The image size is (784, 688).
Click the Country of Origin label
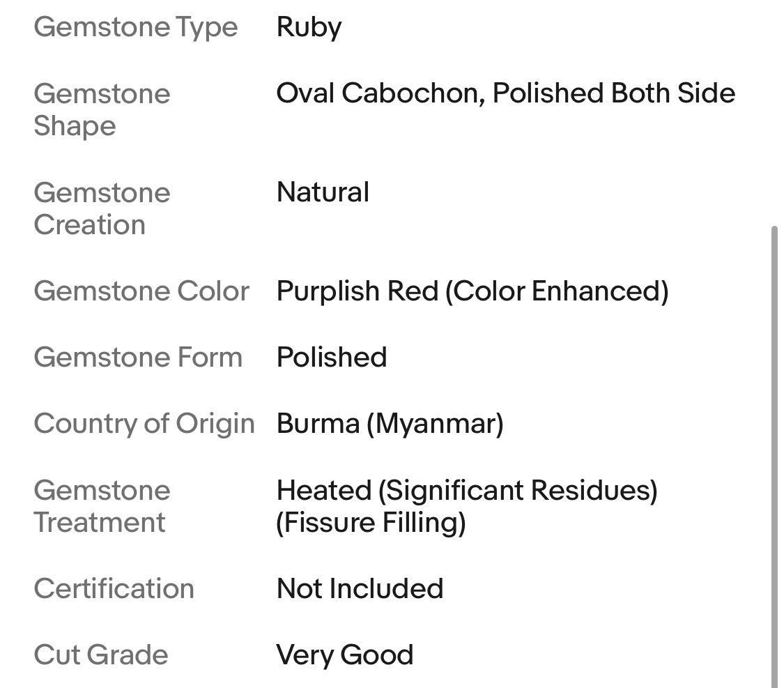(x=144, y=423)
